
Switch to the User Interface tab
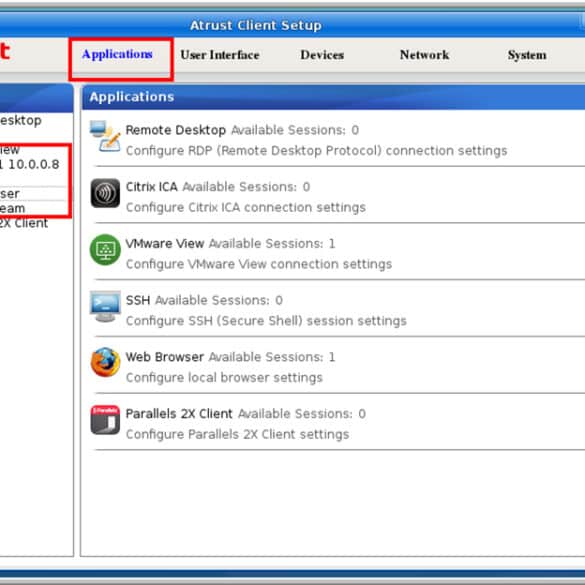pos(220,55)
